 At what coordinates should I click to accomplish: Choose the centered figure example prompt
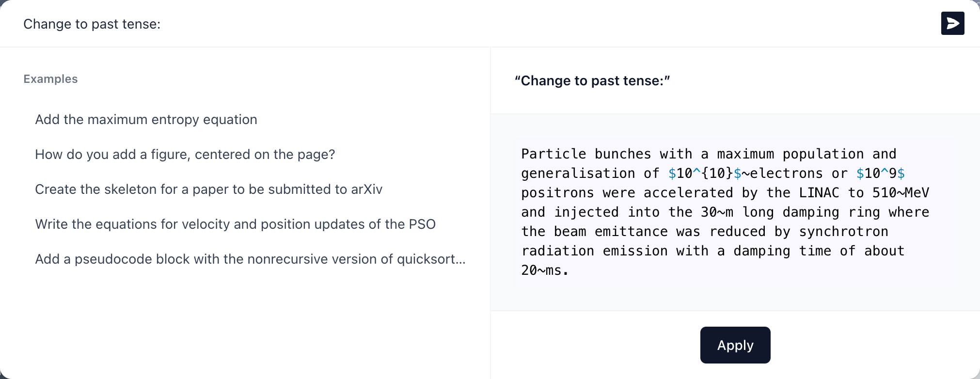pos(185,155)
